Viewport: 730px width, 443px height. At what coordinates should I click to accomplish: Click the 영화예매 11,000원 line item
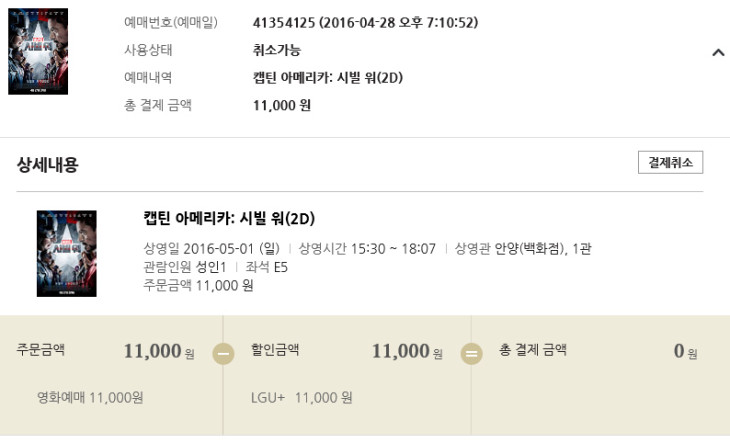pyautogui.click(x=90, y=398)
